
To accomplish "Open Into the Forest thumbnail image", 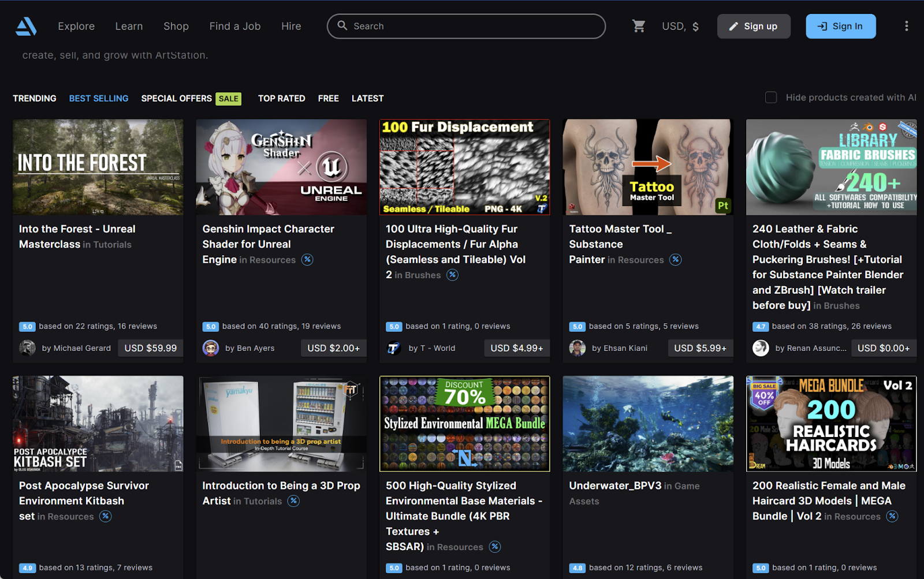I will (x=98, y=167).
